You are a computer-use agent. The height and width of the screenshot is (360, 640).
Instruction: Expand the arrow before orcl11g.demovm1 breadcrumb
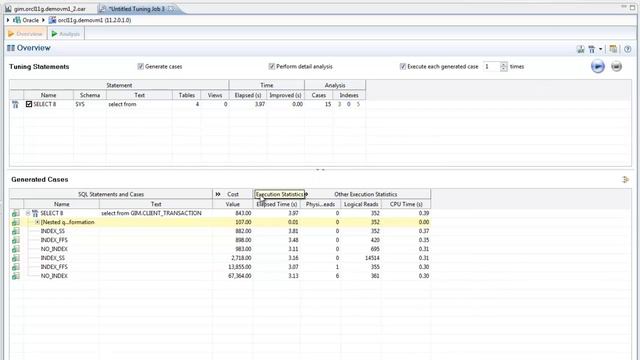(x=43, y=20)
